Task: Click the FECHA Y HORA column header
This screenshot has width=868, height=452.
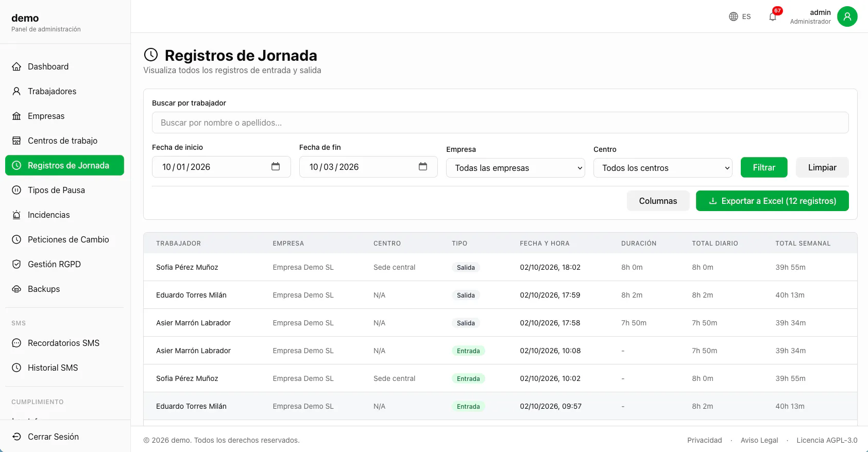Action: (544, 244)
